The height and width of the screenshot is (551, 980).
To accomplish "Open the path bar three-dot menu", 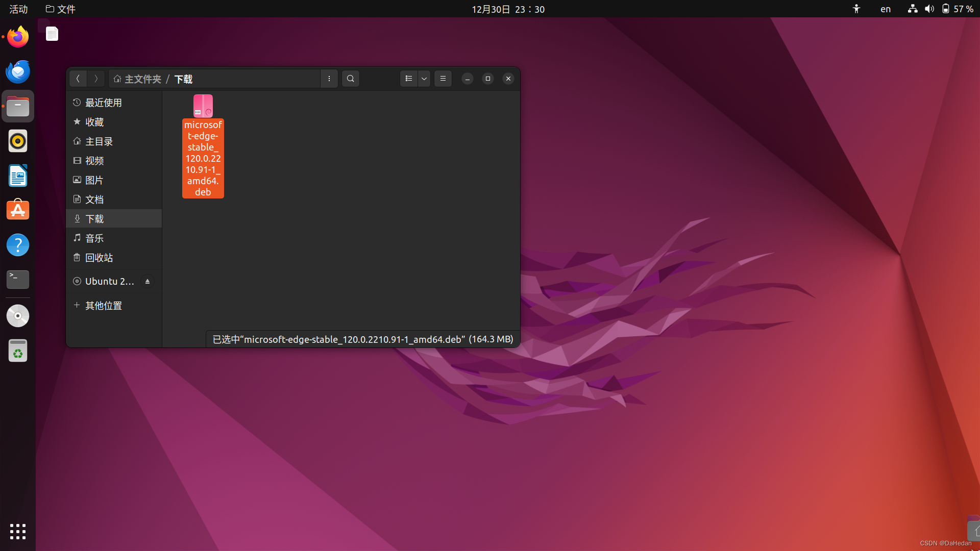I will pyautogui.click(x=329, y=79).
